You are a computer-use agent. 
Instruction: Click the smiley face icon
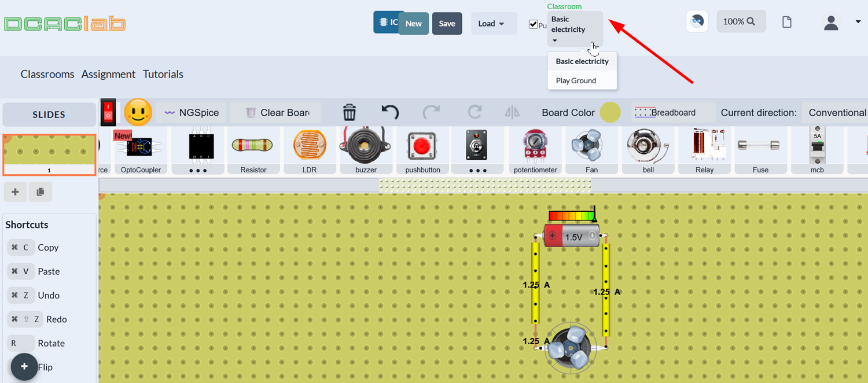coord(138,112)
